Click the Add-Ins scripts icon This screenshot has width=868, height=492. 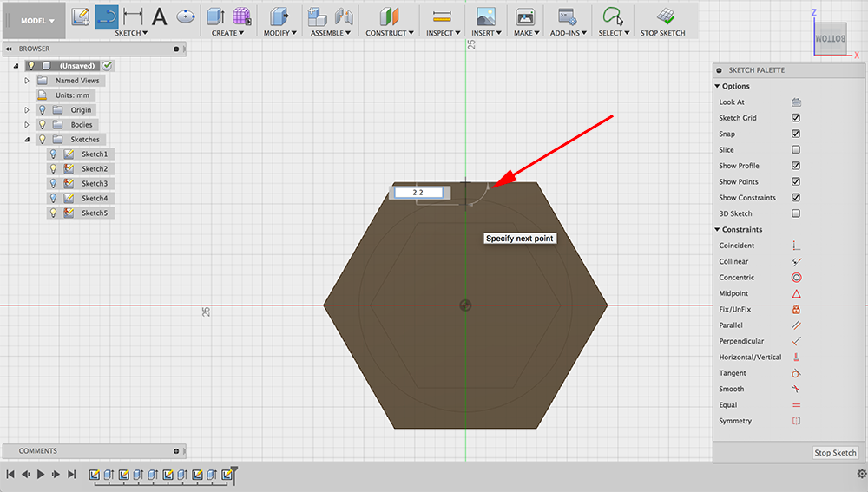(568, 16)
